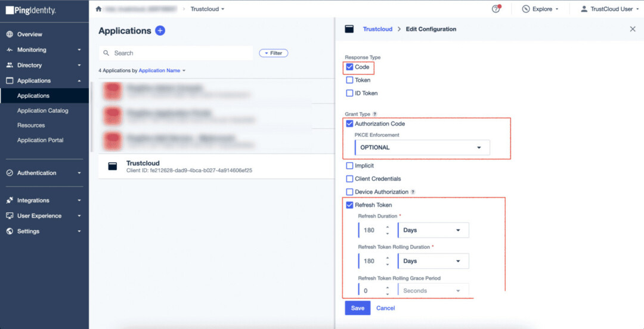Decrease Refresh Token Rolling Duration stepper
644x329 pixels.
pos(388,265)
